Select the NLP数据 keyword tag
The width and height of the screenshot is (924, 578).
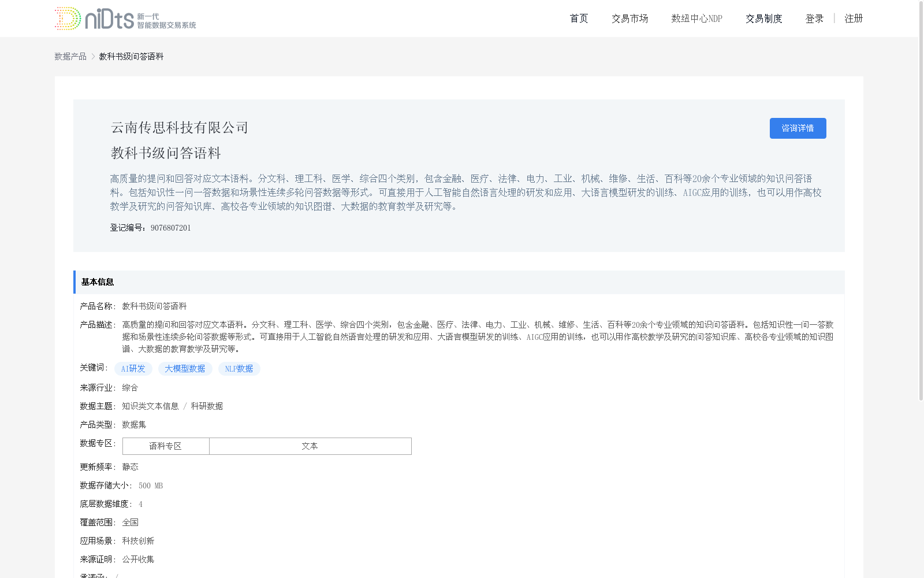point(239,369)
